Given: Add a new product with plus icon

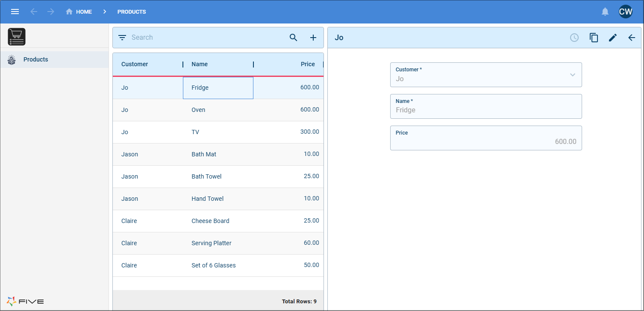Looking at the screenshot, I should pos(313,38).
